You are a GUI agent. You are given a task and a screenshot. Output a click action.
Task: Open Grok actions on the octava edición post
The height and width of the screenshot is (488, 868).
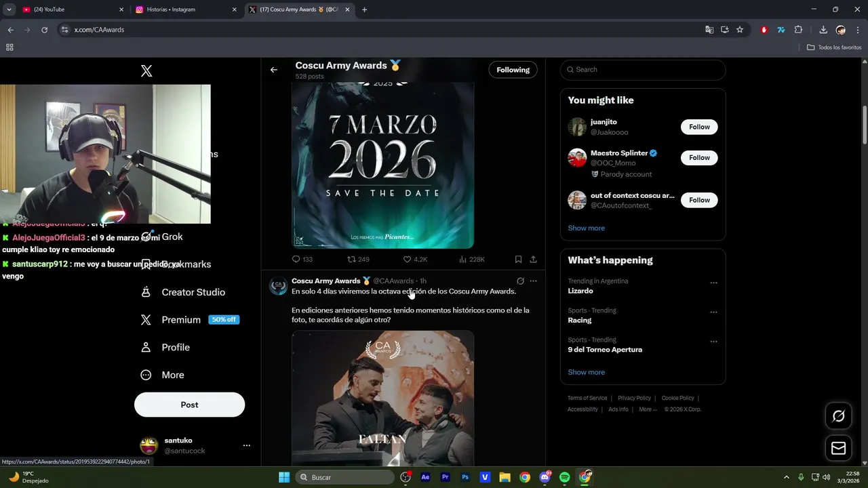520,281
